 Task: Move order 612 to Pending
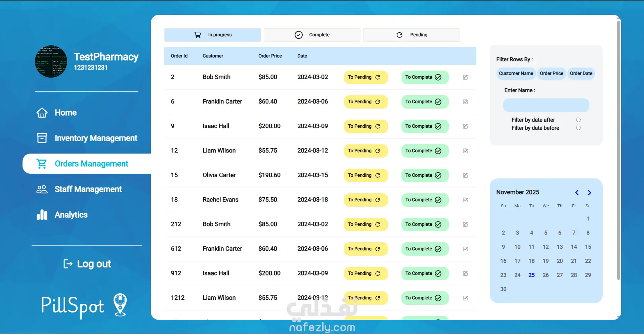[x=366, y=249]
